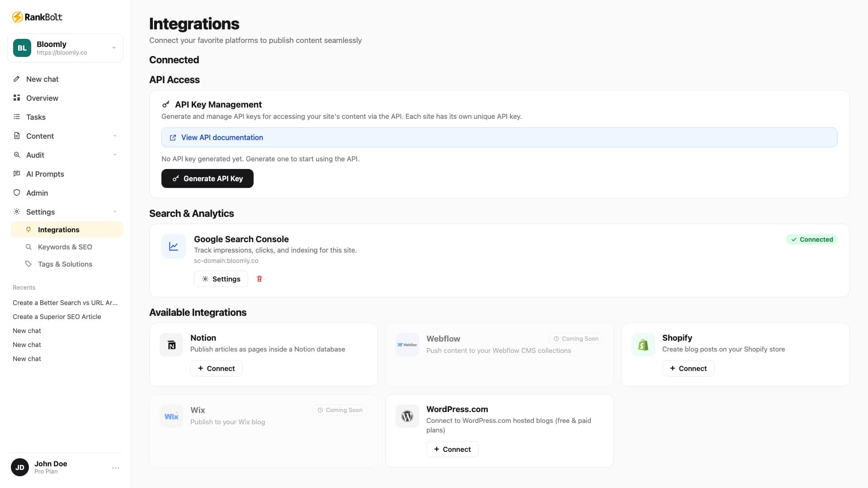The image size is (868, 488).
Task: Click the gear icon beside Settings in sidebar
Action: tap(17, 212)
